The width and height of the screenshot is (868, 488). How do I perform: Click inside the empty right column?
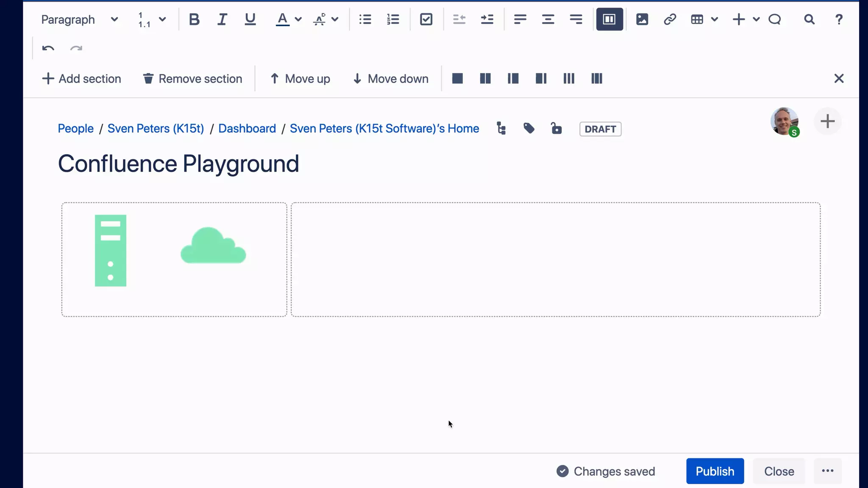556,259
